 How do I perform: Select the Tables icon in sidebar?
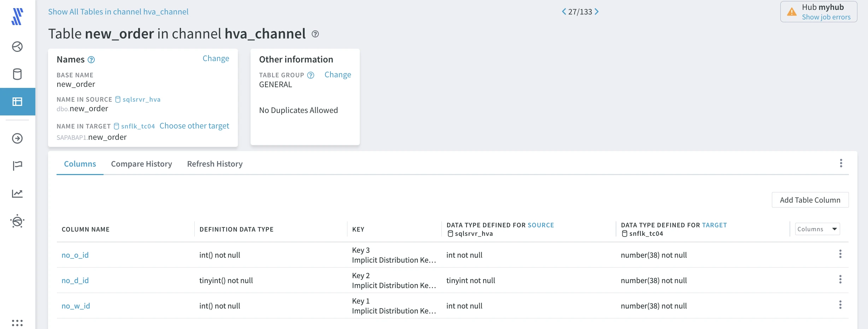click(x=17, y=102)
